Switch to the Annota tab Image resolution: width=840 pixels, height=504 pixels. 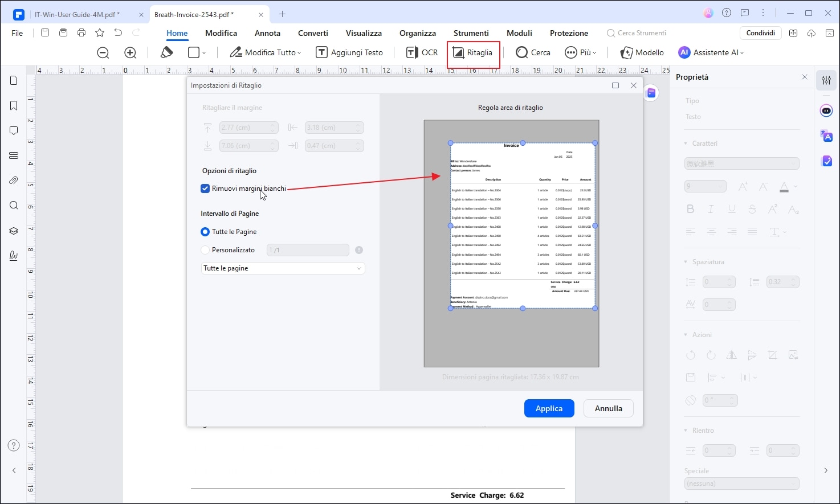pyautogui.click(x=267, y=33)
